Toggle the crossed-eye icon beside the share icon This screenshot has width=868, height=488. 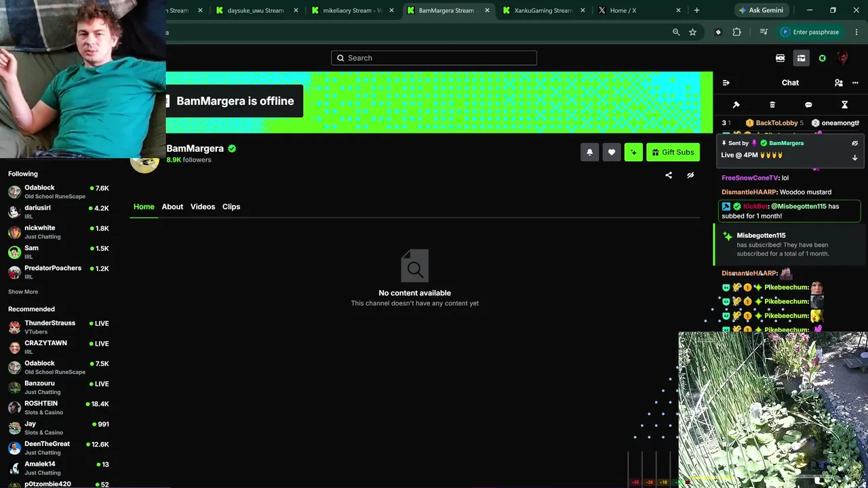[x=690, y=175]
